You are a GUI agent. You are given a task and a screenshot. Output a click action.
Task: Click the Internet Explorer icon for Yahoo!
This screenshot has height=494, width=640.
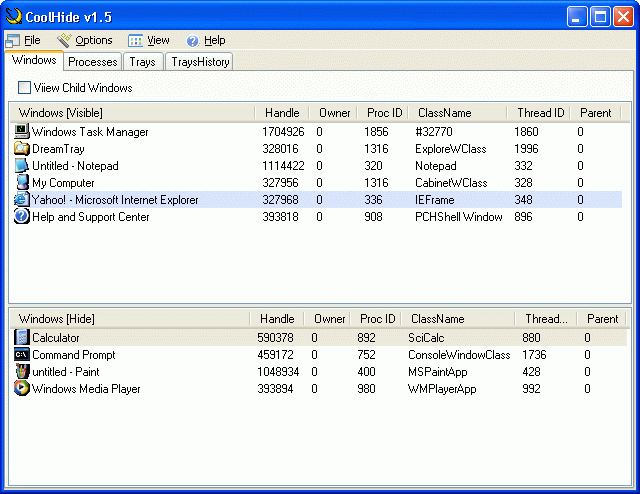(22, 200)
